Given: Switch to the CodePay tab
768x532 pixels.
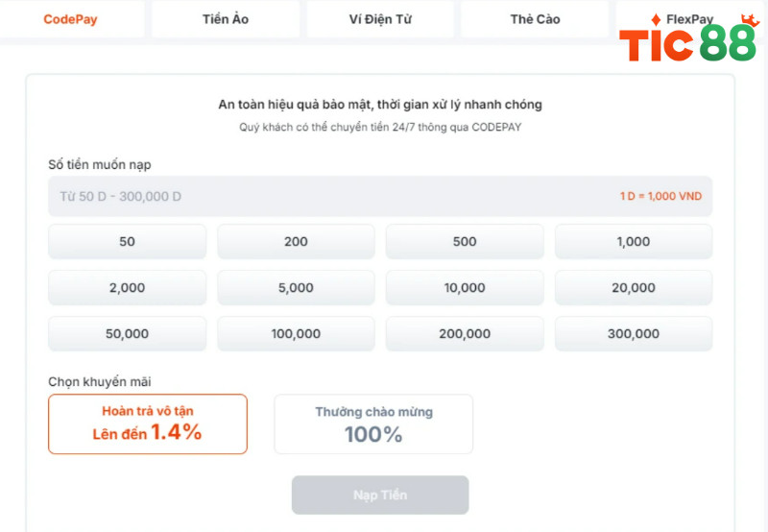Looking at the screenshot, I should [70, 19].
